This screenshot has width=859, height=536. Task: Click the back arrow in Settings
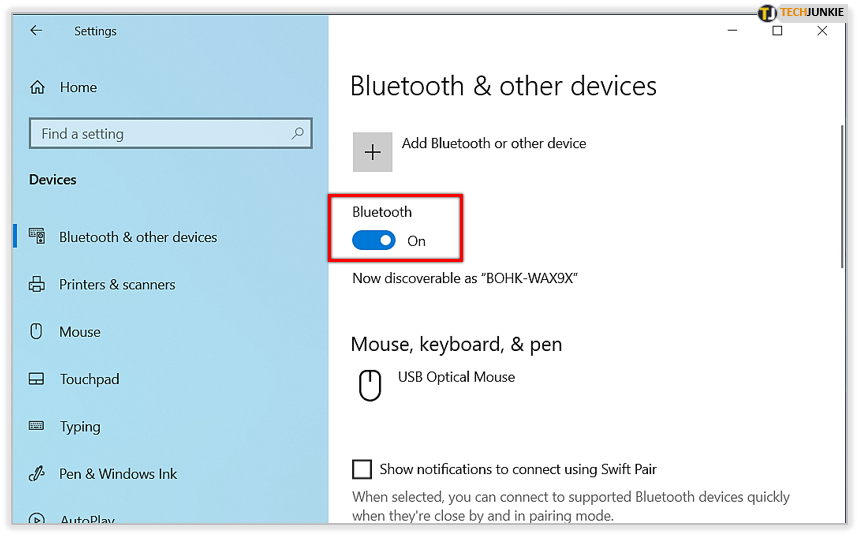[36, 31]
